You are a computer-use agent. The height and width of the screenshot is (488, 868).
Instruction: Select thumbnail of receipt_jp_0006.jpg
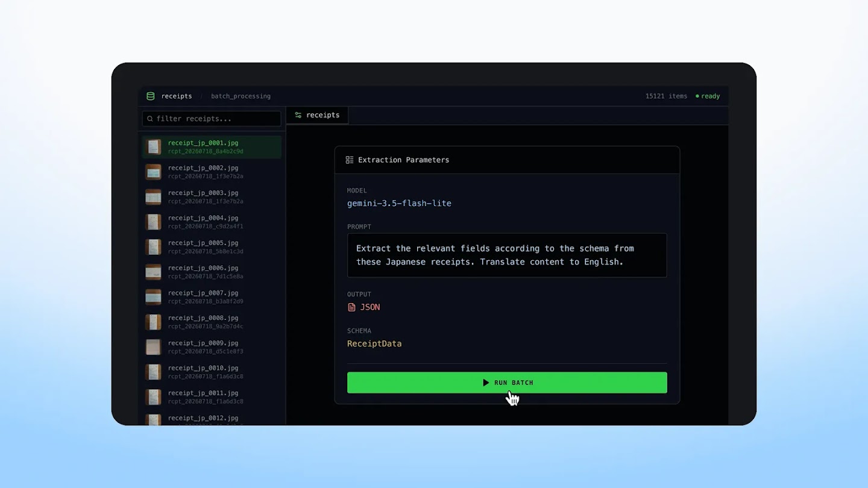tap(153, 272)
